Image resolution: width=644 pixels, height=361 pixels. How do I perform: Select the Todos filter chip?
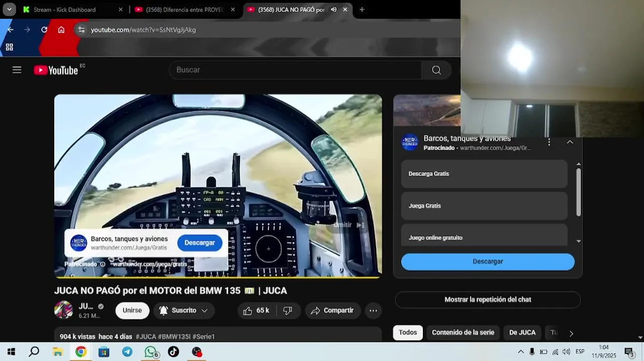[x=408, y=332]
